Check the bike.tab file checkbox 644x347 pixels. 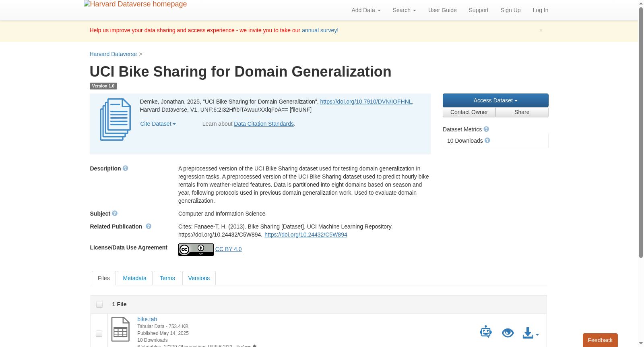tap(99, 334)
